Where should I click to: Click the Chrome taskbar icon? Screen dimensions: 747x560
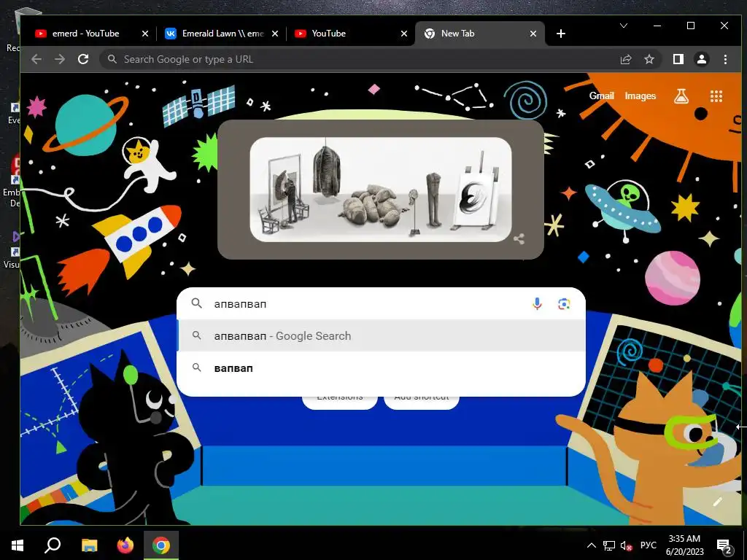[161, 545]
